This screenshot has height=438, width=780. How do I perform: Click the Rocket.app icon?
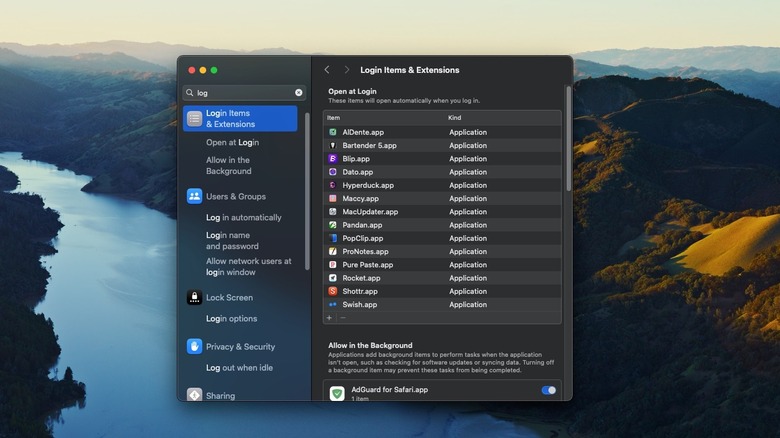[333, 278]
